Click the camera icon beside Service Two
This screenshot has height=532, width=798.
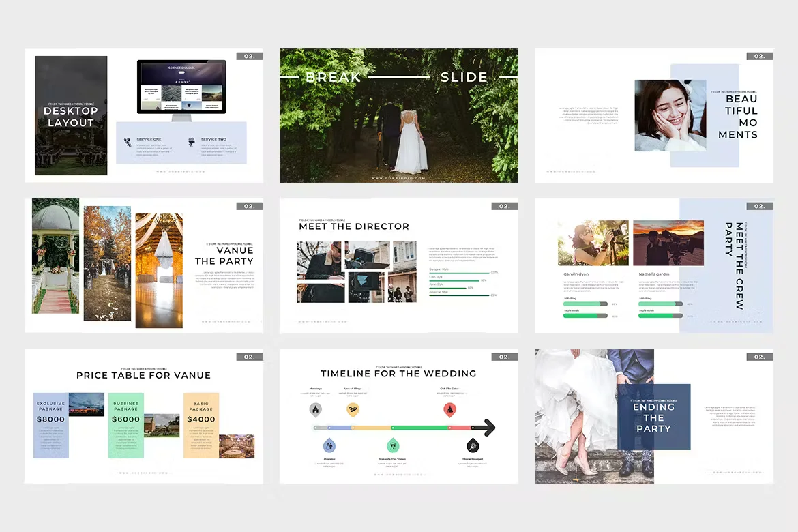(x=192, y=142)
